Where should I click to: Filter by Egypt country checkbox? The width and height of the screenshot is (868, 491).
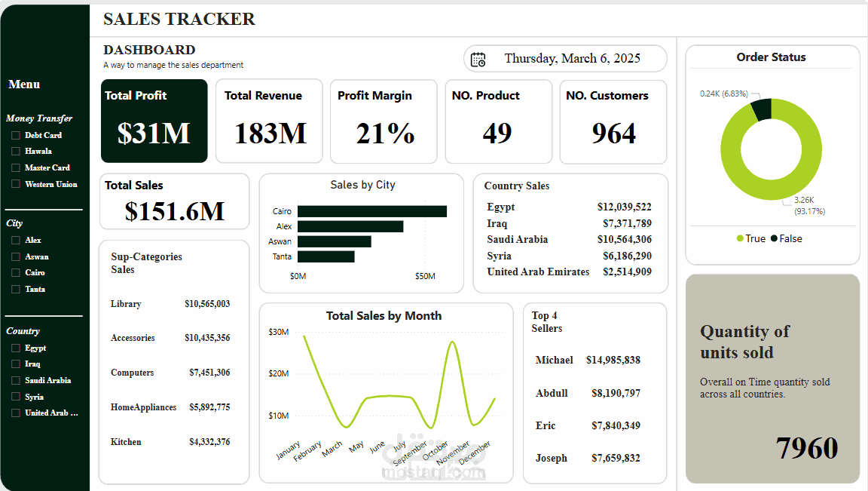15,348
